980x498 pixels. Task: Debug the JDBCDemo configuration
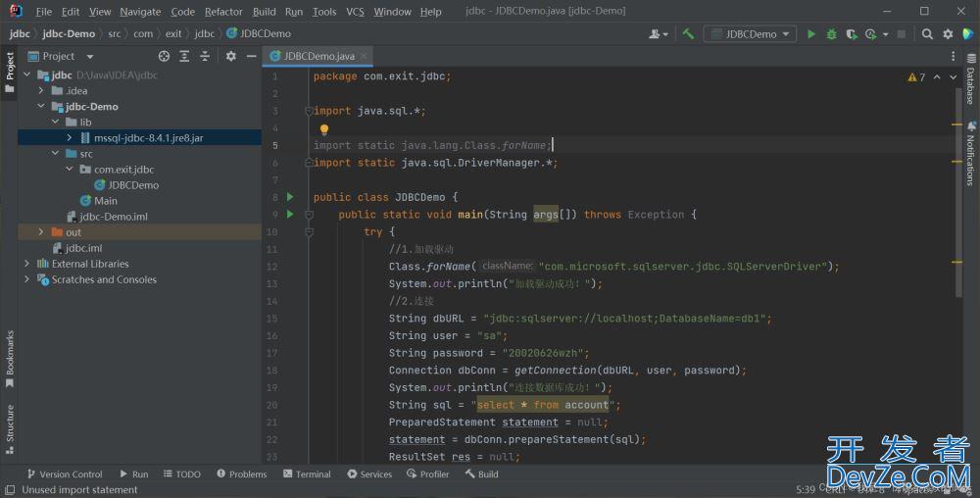(831, 33)
